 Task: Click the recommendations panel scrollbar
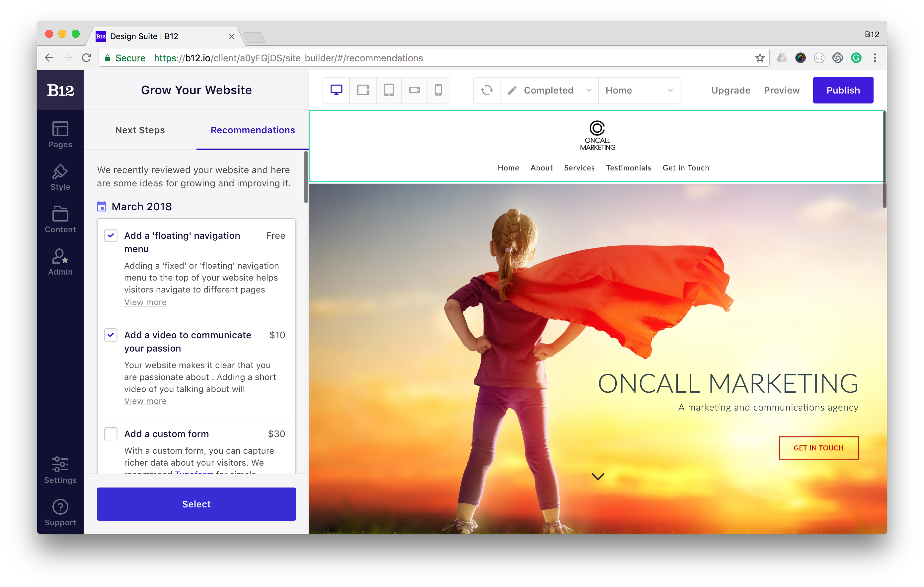click(306, 177)
